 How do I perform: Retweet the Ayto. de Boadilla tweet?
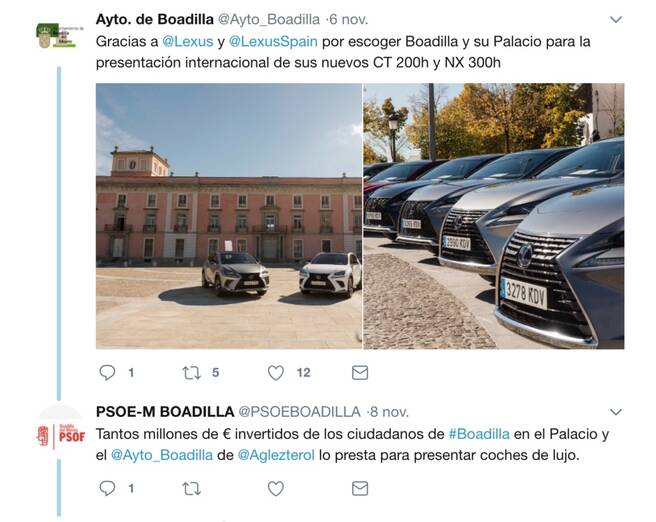coord(192,372)
